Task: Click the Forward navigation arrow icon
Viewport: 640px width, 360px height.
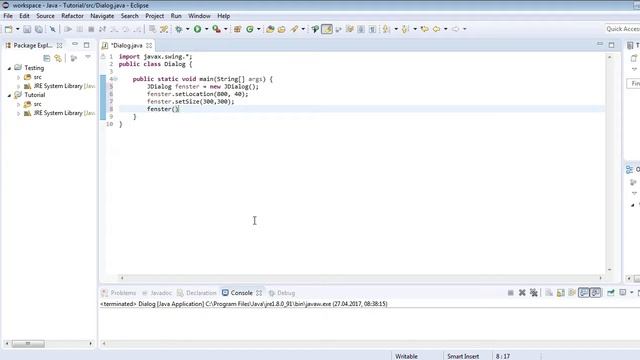Action: (456, 29)
